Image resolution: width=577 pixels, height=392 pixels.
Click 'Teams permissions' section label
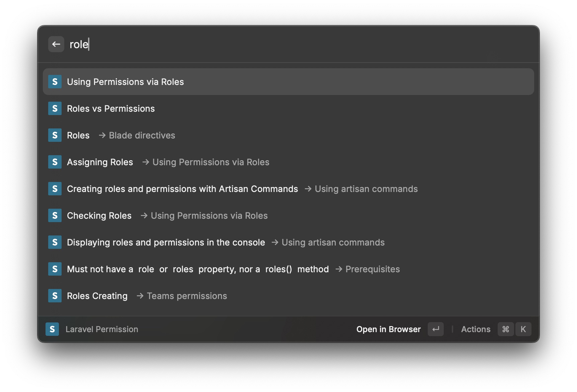[x=187, y=296]
